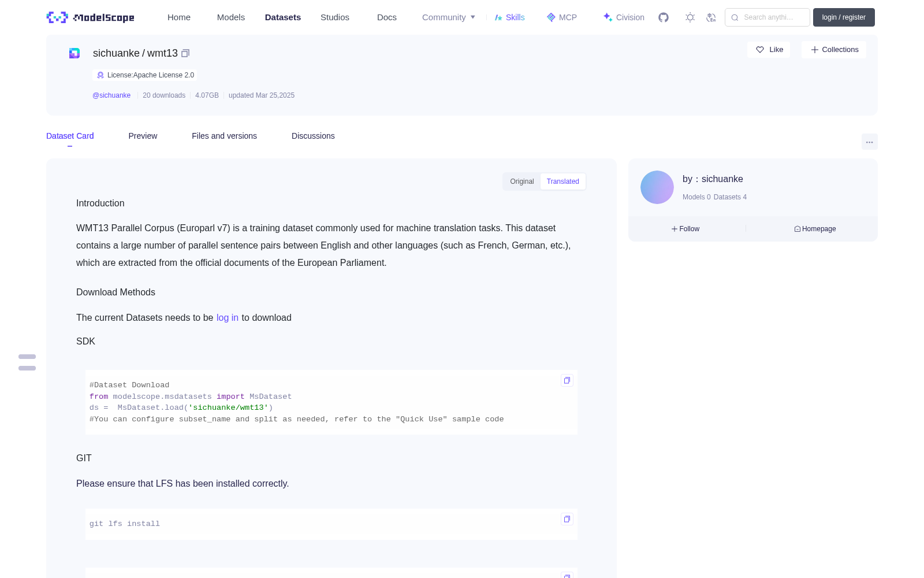Screen dimensions: 924x578
Task: Click the 'Models 0' count
Action: (x=696, y=197)
